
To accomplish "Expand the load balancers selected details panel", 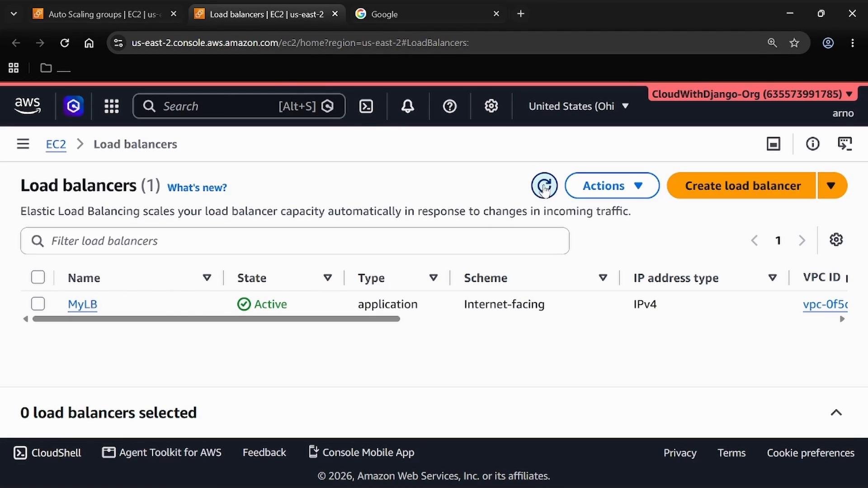I will (x=836, y=413).
